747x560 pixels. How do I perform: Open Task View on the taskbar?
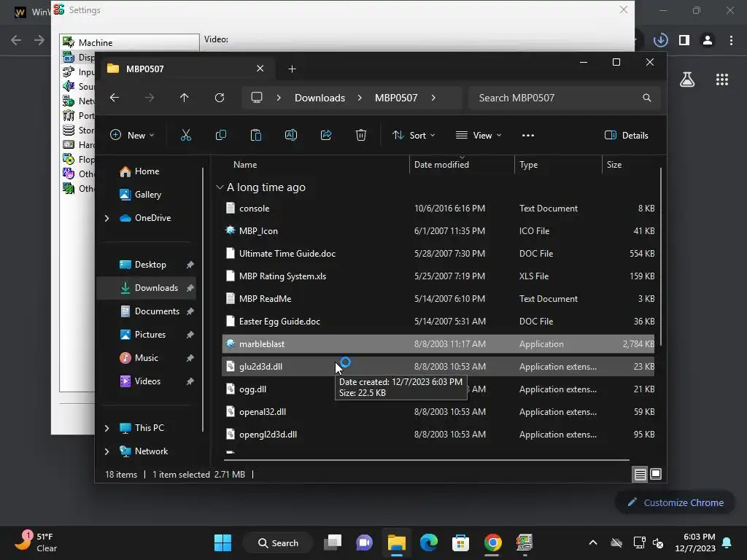pos(333,542)
